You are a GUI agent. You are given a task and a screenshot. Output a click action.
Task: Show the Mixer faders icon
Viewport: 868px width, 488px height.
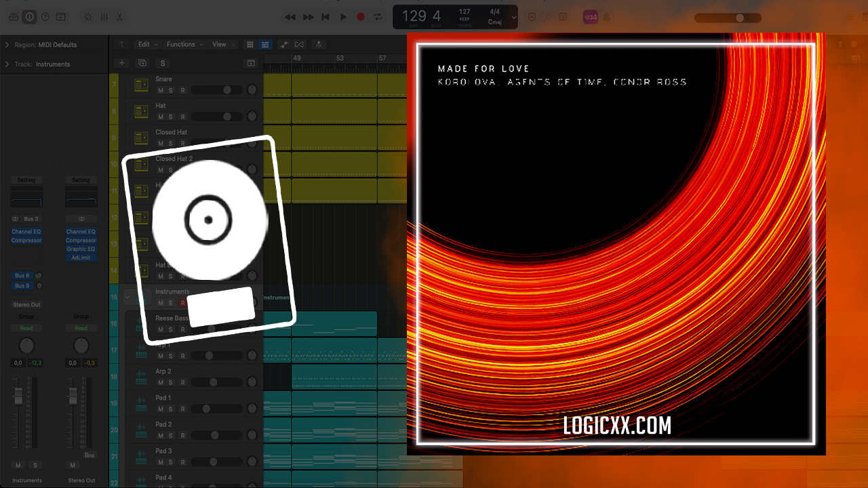(x=104, y=17)
